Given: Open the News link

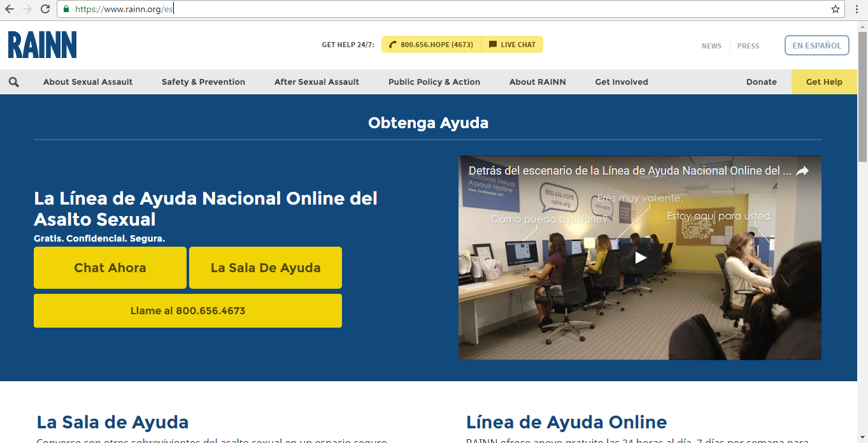Looking at the screenshot, I should pyautogui.click(x=711, y=46).
